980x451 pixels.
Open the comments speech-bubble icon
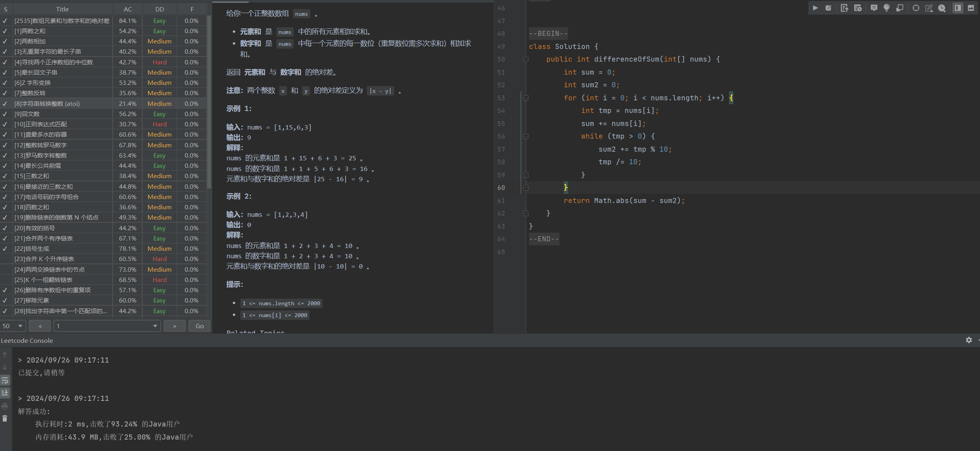point(874,8)
